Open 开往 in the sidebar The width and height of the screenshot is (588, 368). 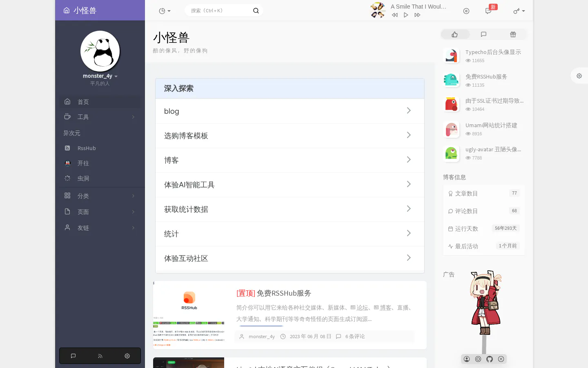[x=100, y=163]
